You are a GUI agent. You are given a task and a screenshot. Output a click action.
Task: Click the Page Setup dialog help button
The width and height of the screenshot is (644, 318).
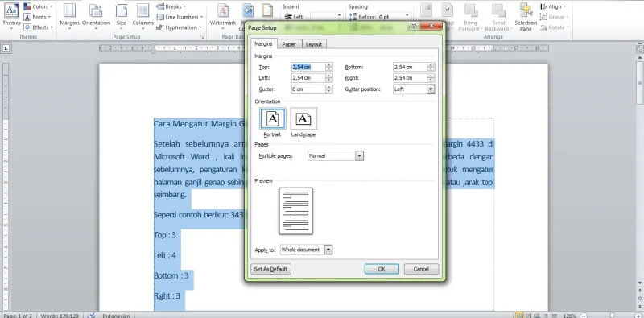point(414,26)
